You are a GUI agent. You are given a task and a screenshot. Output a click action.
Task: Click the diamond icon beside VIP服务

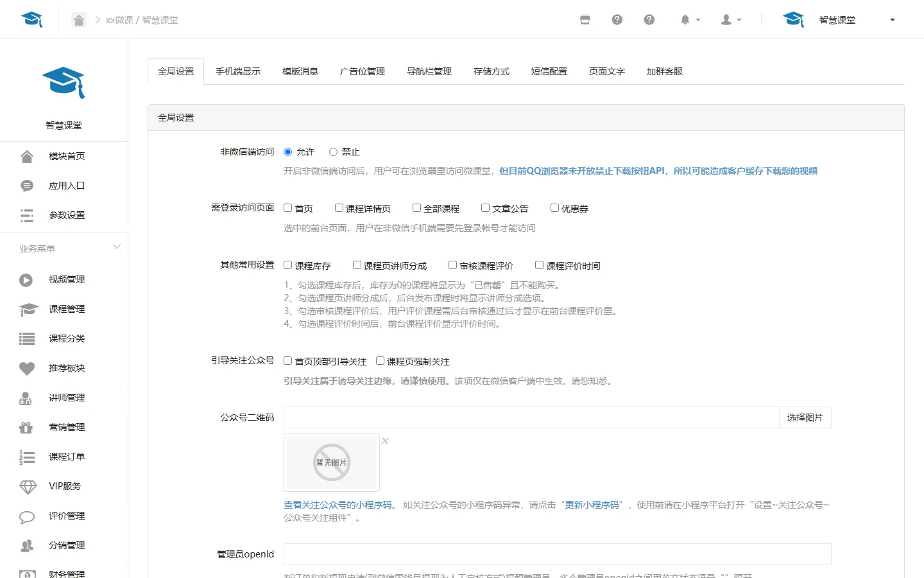[28, 487]
